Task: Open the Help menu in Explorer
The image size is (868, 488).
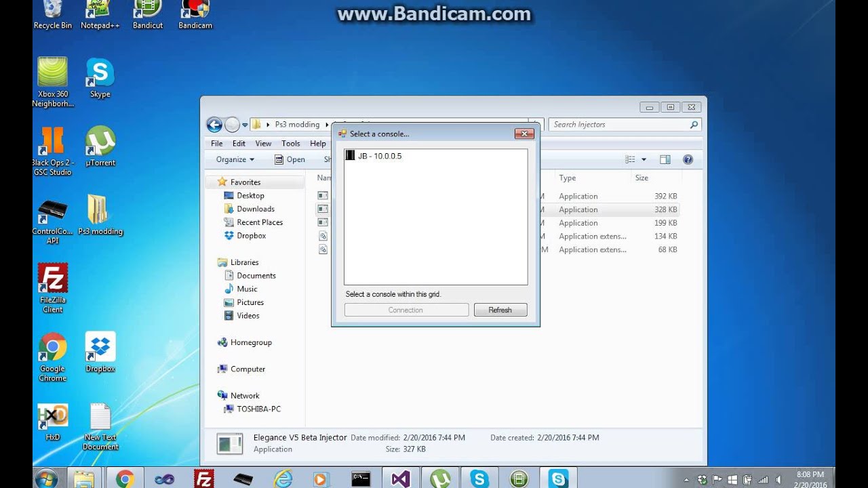Action: (x=318, y=144)
